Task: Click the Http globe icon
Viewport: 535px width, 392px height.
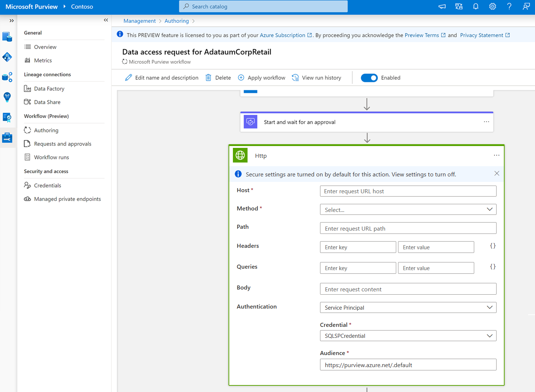Action: click(x=240, y=155)
